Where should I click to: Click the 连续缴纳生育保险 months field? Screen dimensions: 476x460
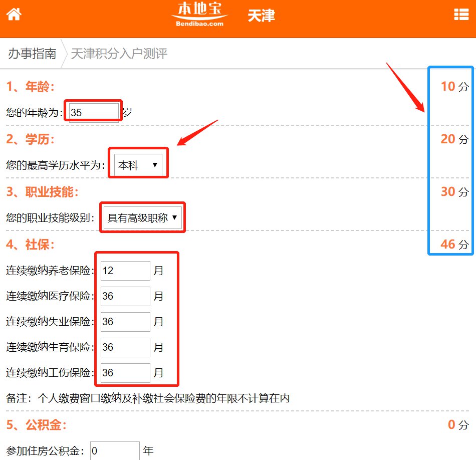(125, 348)
